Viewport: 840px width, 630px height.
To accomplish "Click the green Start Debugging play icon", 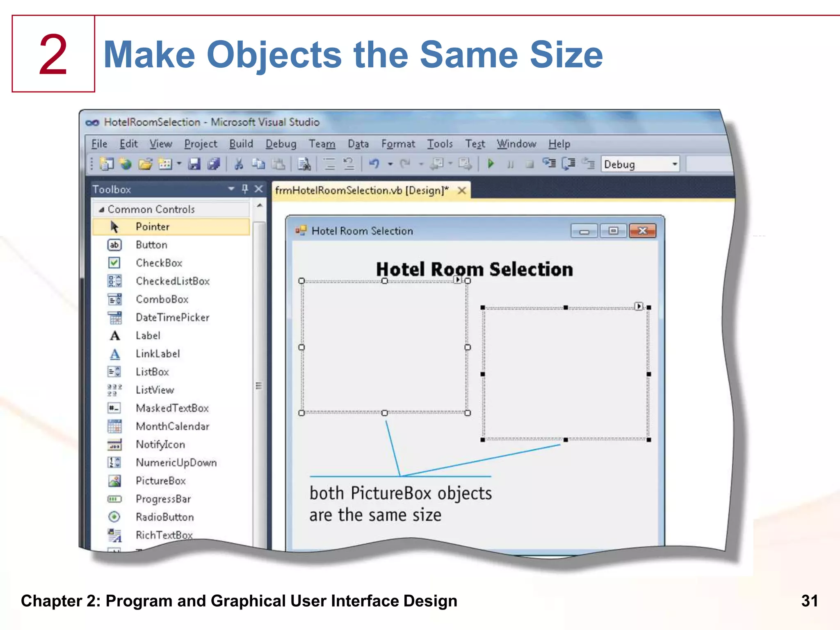I will tap(491, 164).
